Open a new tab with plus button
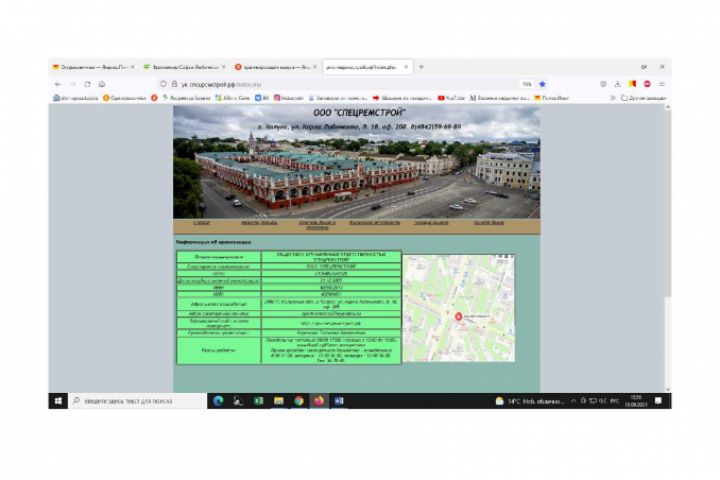 point(421,67)
